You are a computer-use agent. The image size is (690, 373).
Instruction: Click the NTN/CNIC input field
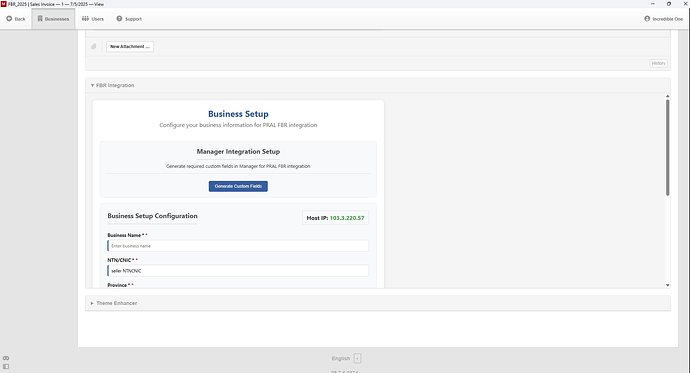[x=238, y=271]
